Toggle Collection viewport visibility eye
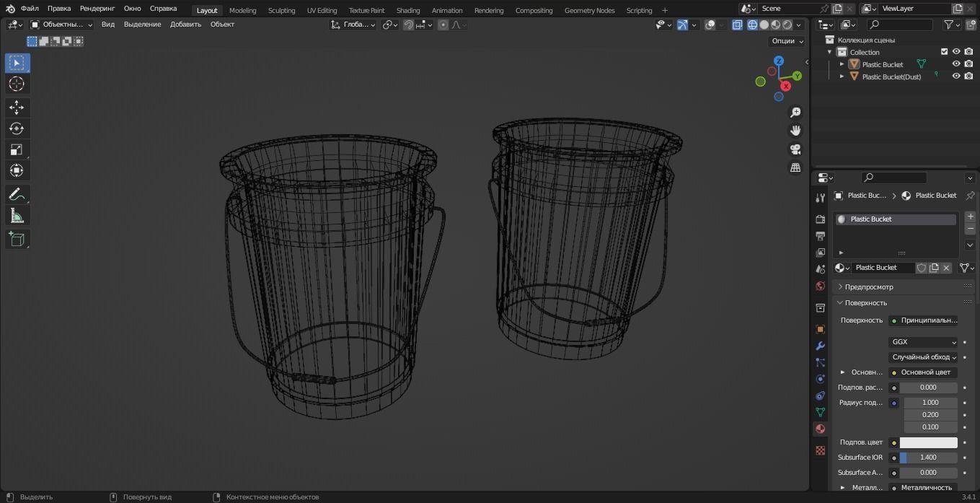Viewport: 980px width, 503px height. (x=956, y=52)
